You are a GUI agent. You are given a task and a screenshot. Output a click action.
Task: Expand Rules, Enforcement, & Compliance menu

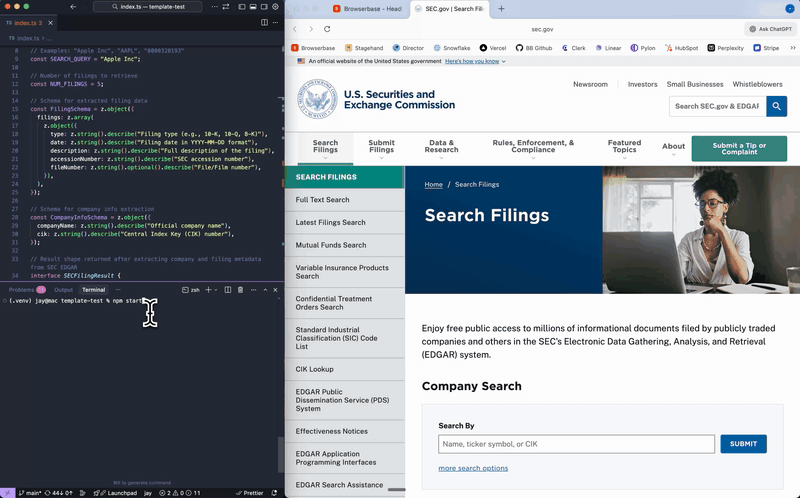(533, 148)
